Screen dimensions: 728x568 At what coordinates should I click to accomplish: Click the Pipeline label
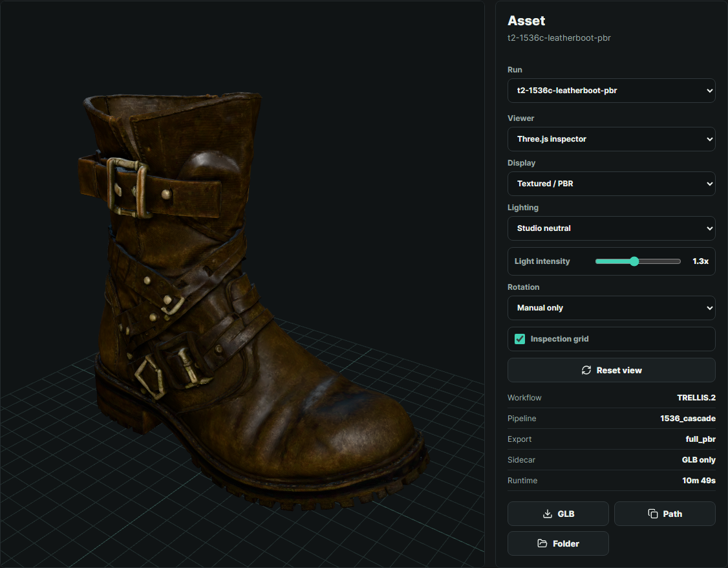tap(521, 419)
